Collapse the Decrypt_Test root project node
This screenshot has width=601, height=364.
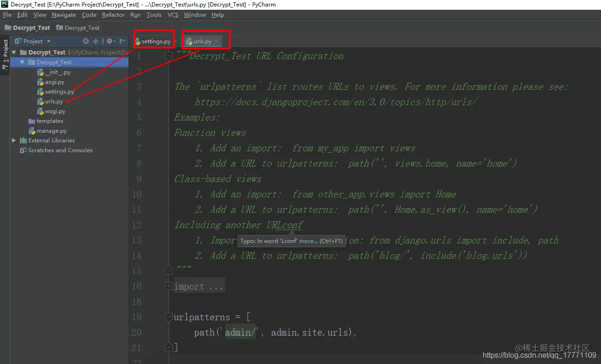click(x=14, y=53)
